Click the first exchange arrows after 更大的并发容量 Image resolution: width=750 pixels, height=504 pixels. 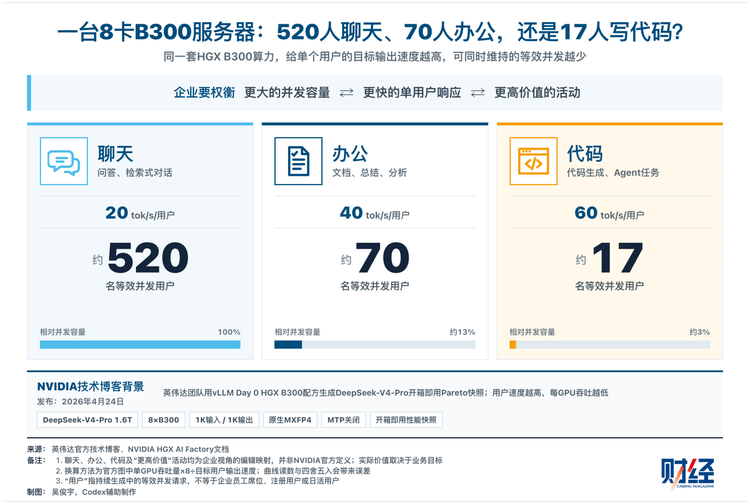pos(347,92)
